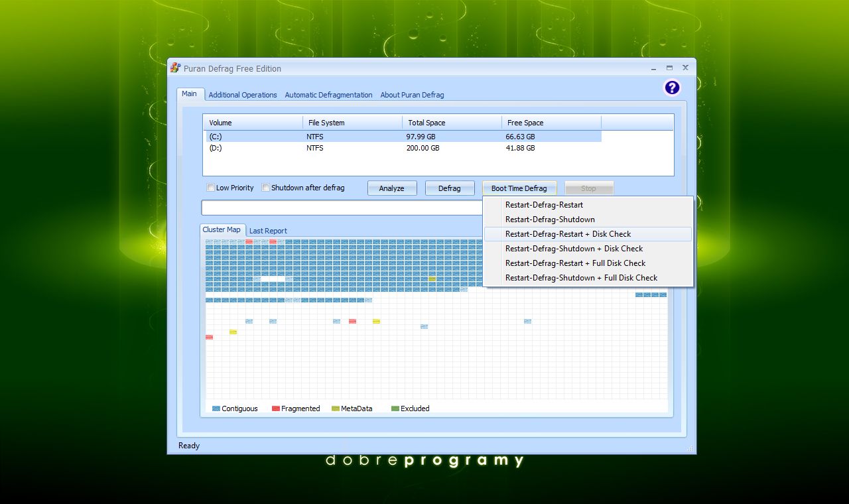The height and width of the screenshot is (504, 849).
Task: Select Restart-Defrag-Restart + Disk Check
Action: point(588,234)
